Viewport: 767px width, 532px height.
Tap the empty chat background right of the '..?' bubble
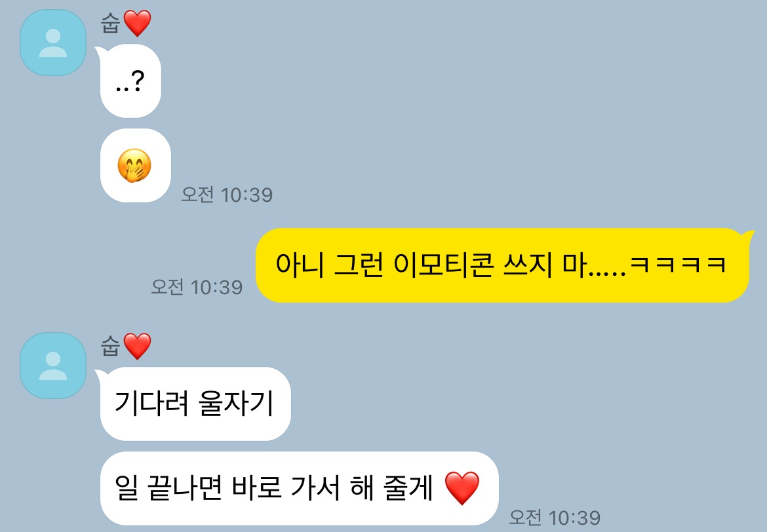click(x=441, y=81)
